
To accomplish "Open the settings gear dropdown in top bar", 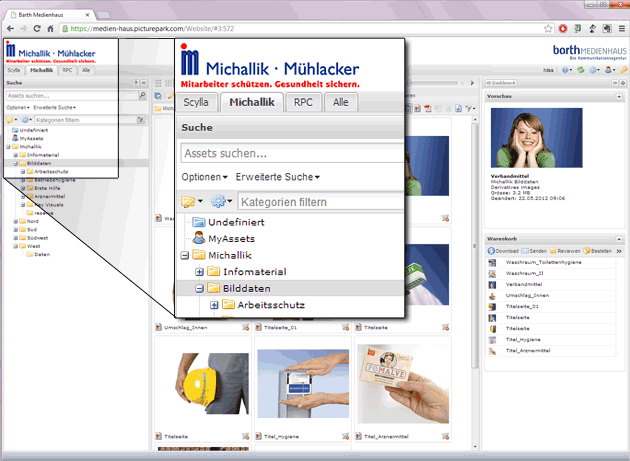I will pyautogui.click(x=594, y=70).
